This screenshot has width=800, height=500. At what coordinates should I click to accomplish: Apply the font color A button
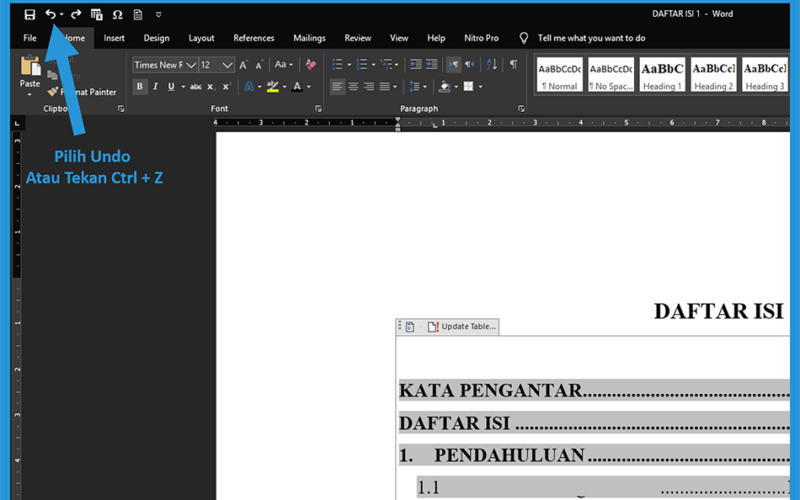click(x=297, y=87)
